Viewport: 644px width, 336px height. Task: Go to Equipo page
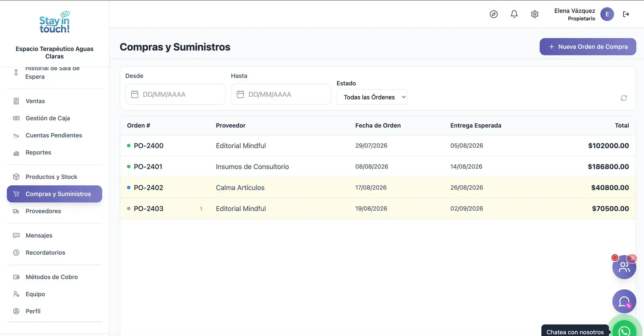54,294
